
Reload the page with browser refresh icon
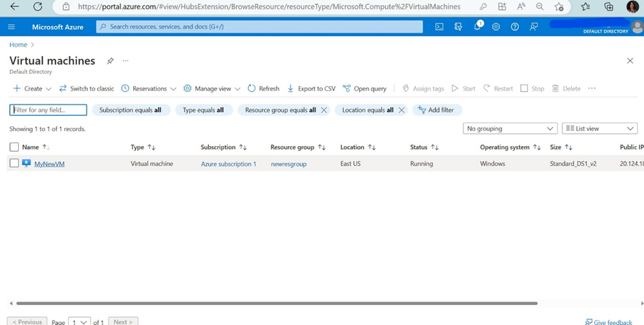point(38,6)
